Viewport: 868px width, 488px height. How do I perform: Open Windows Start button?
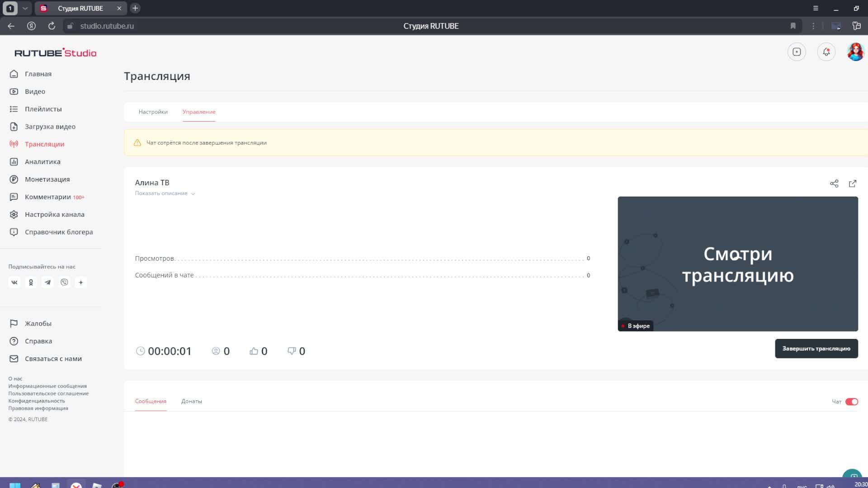coord(15,485)
